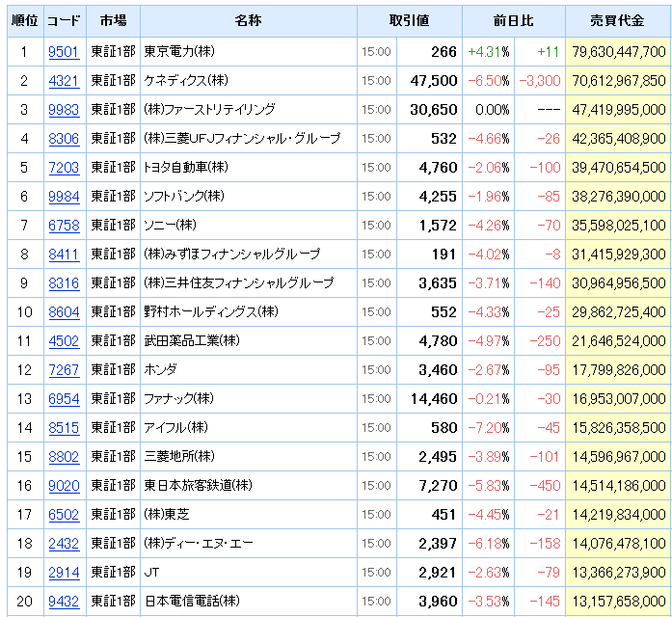Click the price 30,650
This screenshot has width=672, height=617.
click(x=434, y=110)
